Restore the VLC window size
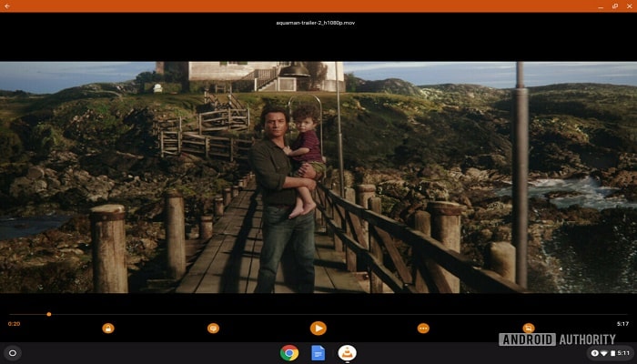 point(615,6)
